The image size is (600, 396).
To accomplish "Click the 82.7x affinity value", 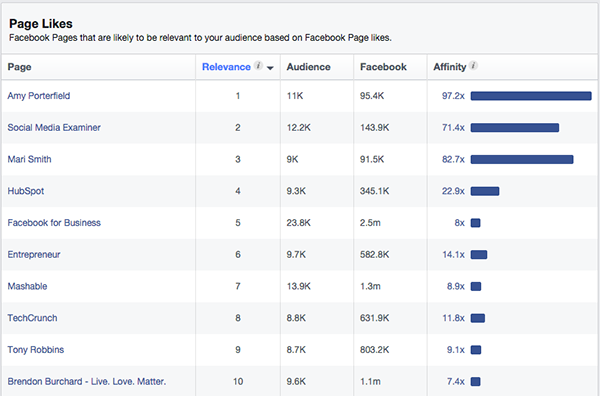I will (x=453, y=159).
